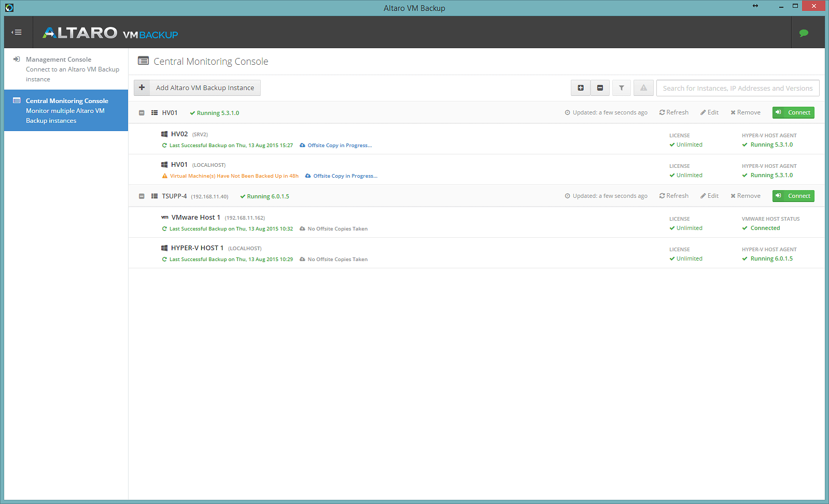Click HV01 'Updated: a few seconds ago' text
This screenshot has height=504, width=829.
point(610,112)
